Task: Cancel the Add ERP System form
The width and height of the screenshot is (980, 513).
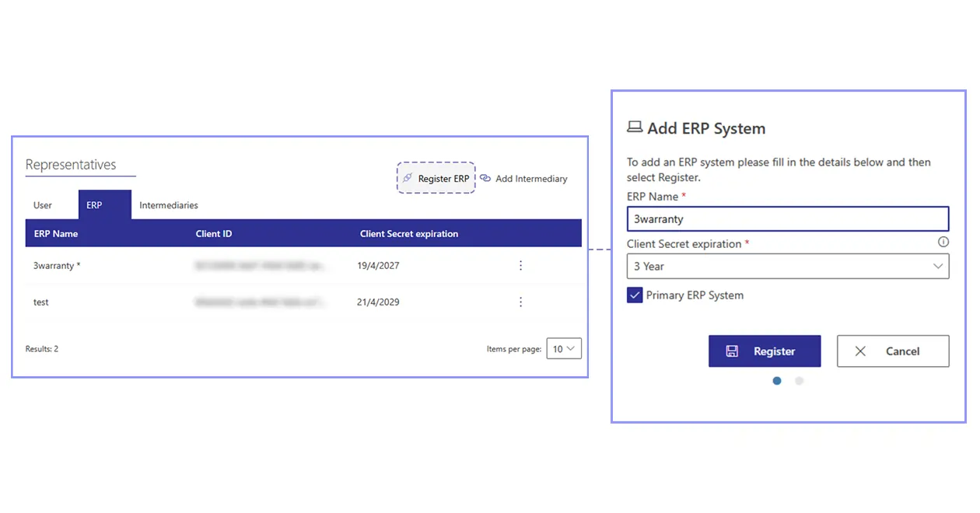Action: pyautogui.click(x=893, y=351)
